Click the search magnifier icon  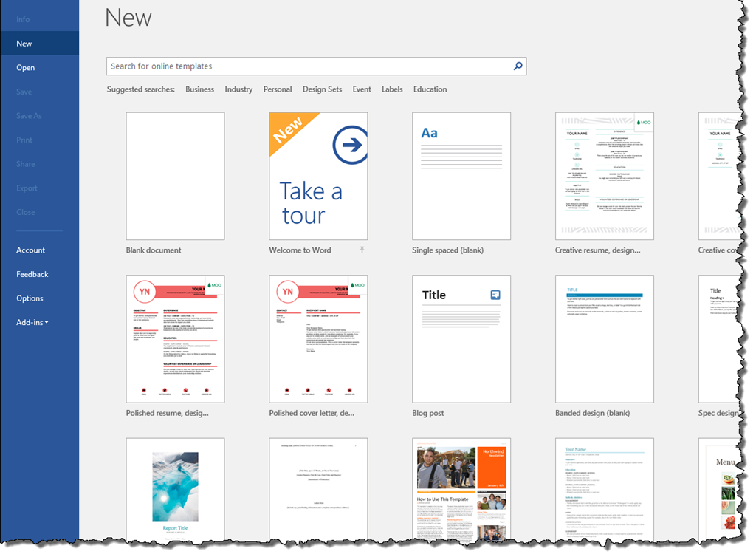coord(518,66)
